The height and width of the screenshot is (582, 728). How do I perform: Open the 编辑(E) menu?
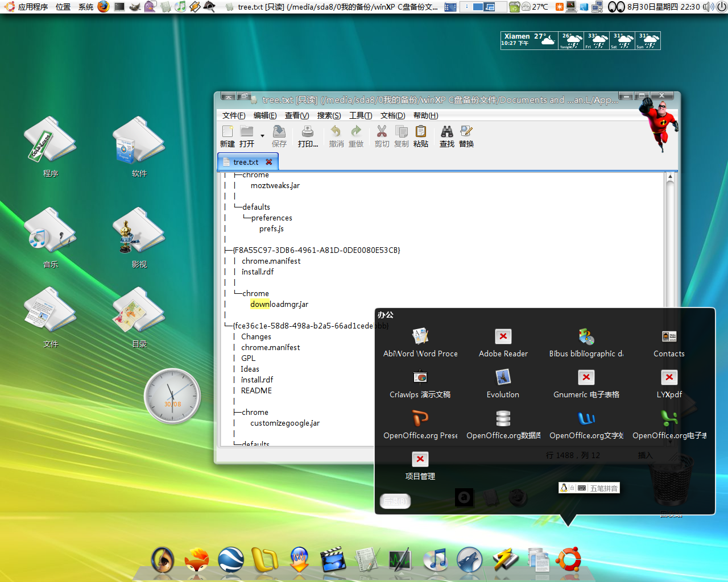265,115
